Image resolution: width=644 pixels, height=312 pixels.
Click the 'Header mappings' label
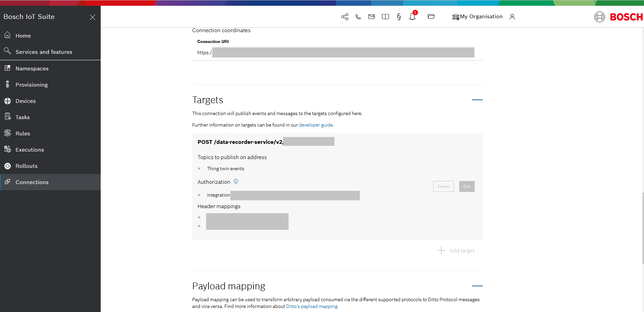coord(219,206)
